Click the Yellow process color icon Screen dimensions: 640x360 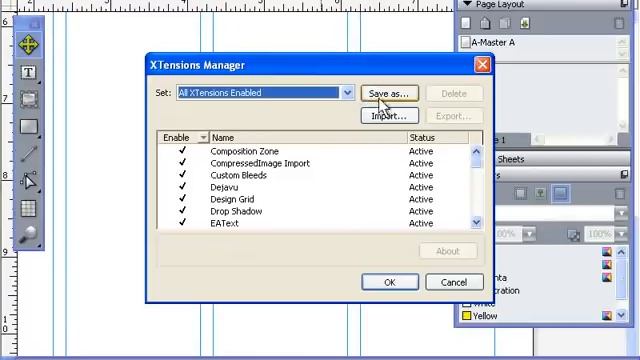(607, 316)
